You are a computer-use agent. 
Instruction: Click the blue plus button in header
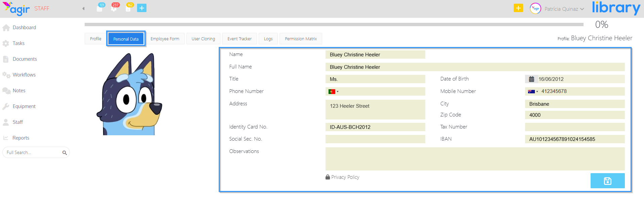[x=142, y=8]
